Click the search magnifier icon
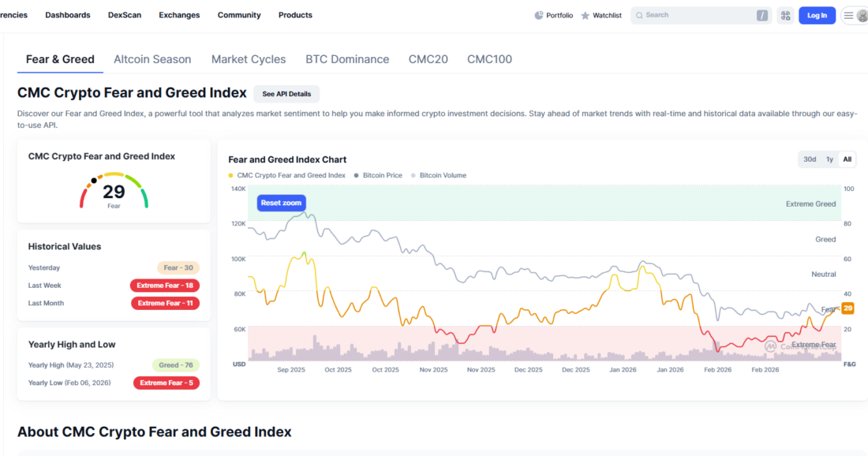This screenshot has height=456, width=868. point(639,16)
